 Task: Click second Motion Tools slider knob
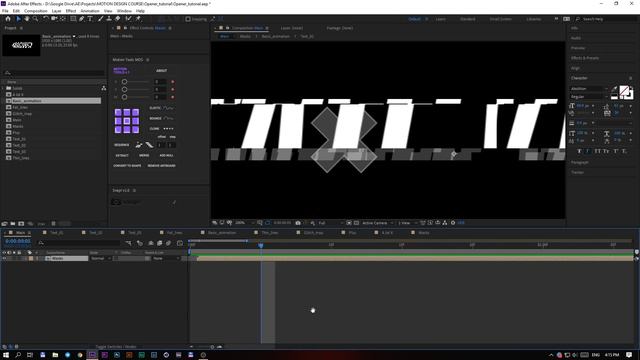(124, 89)
